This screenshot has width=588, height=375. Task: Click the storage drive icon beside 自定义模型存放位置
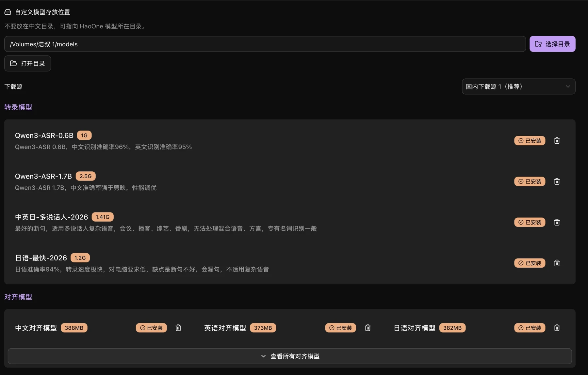point(8,12)
